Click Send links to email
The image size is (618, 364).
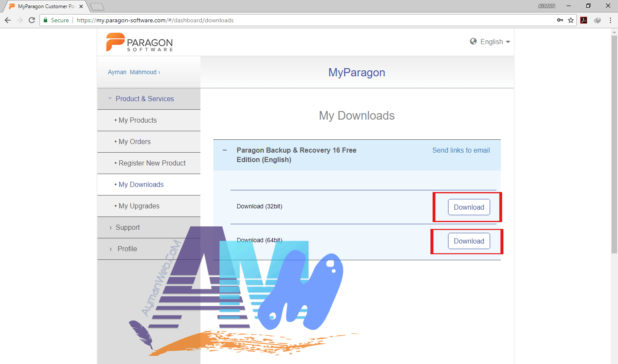(461, 150)
